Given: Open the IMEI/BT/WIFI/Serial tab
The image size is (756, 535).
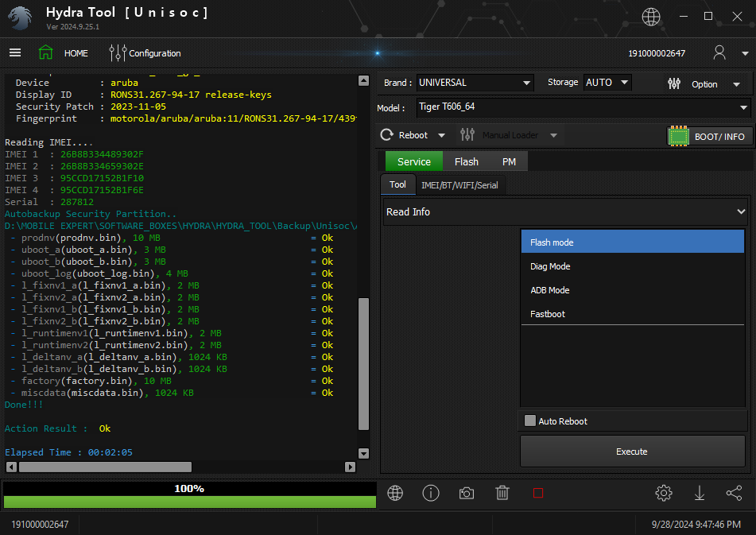Looking at the screenshot, I should pos(459,185).
